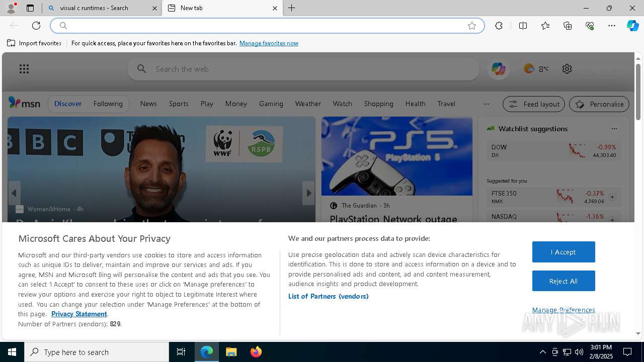Viewport: 644px width, 362px height.
Task: Open Watch category
Action: pyautogui.click(x=342, y=104)
